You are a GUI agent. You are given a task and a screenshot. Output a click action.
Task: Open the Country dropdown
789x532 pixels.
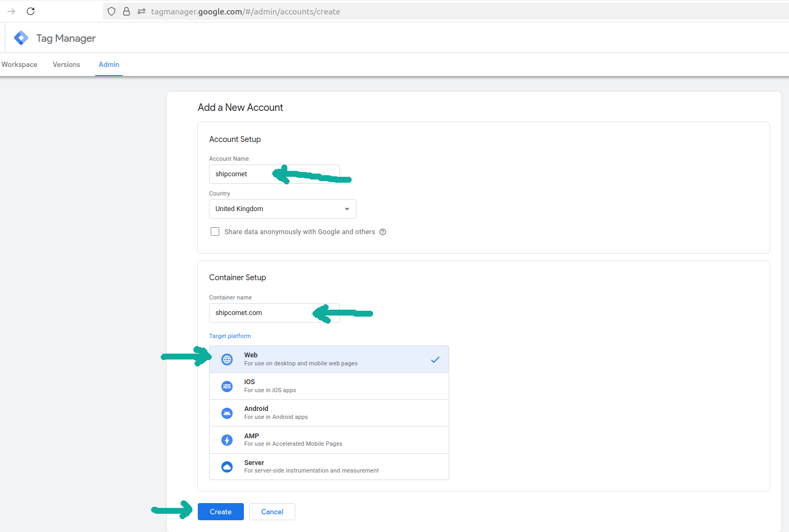[282, 209]
